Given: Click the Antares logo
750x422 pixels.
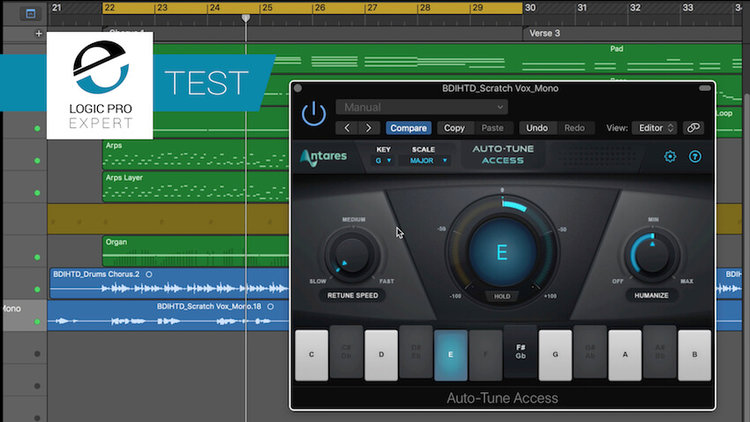Looking at the screenshot, I should (323, 157).
